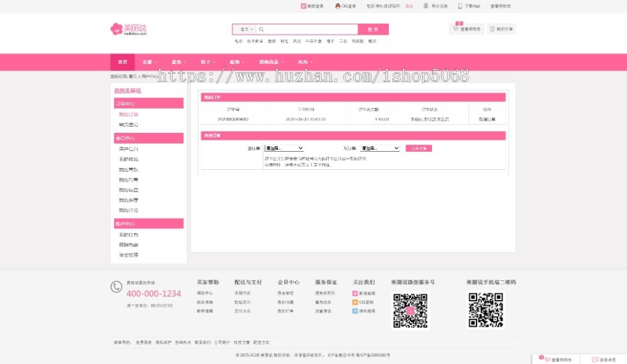Open the search category dropdown
This screenshot has height=364, width=627.
245,29
